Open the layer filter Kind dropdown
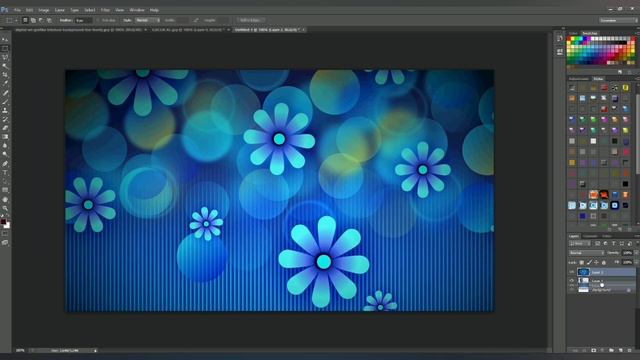Screen dimensions: 640x360 (x=579, y=243)
